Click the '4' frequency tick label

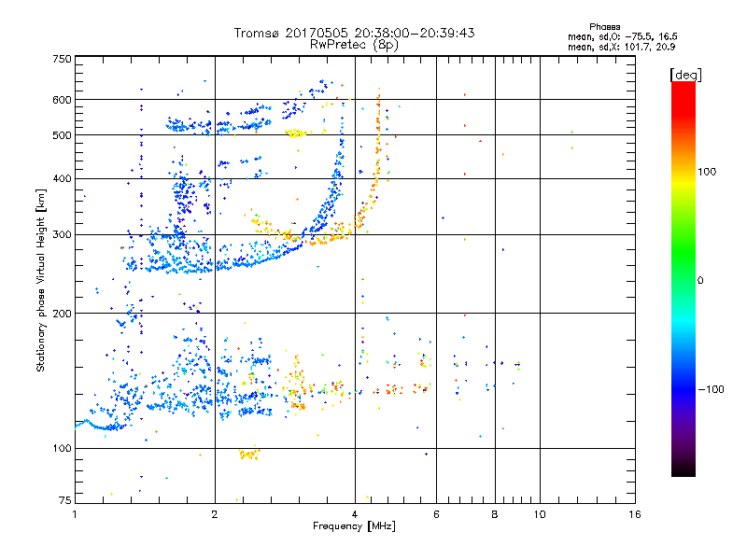pos(355,514)
